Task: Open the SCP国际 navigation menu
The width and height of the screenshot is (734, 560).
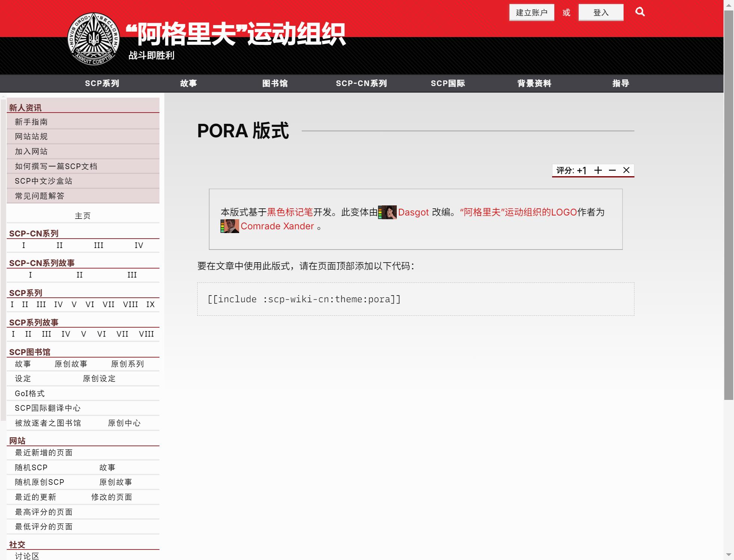Action: pyautogui.click(x=448, y=83)
